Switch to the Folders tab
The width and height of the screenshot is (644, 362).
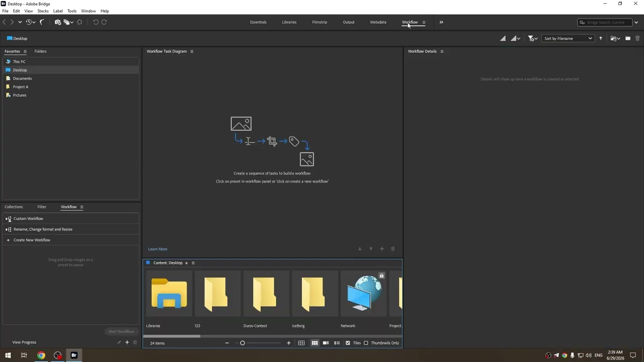point(40,51)
